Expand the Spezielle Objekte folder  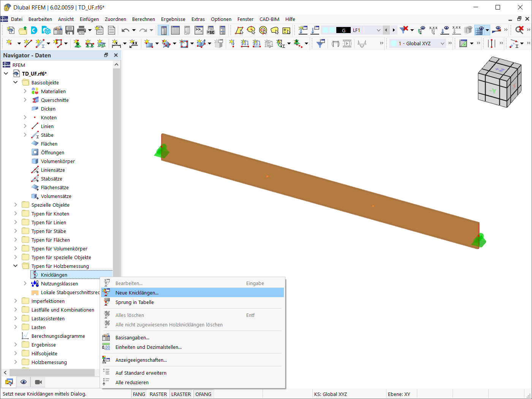[x=16, y=205]
